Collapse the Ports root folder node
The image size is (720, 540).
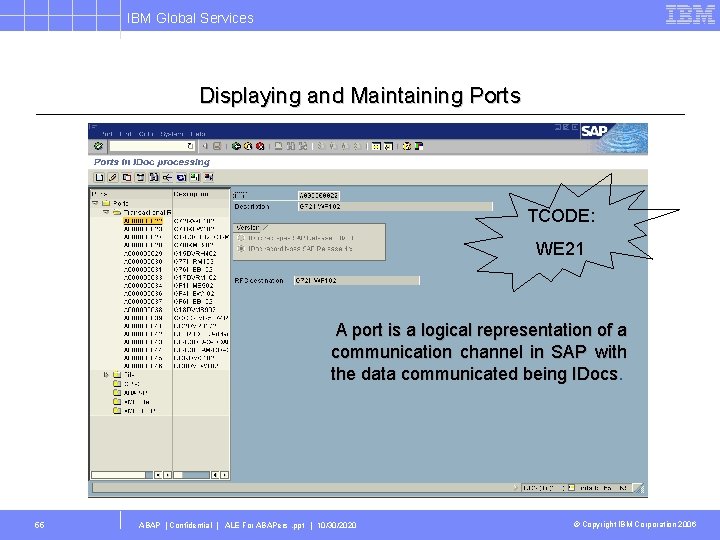(x=96, y=203)
